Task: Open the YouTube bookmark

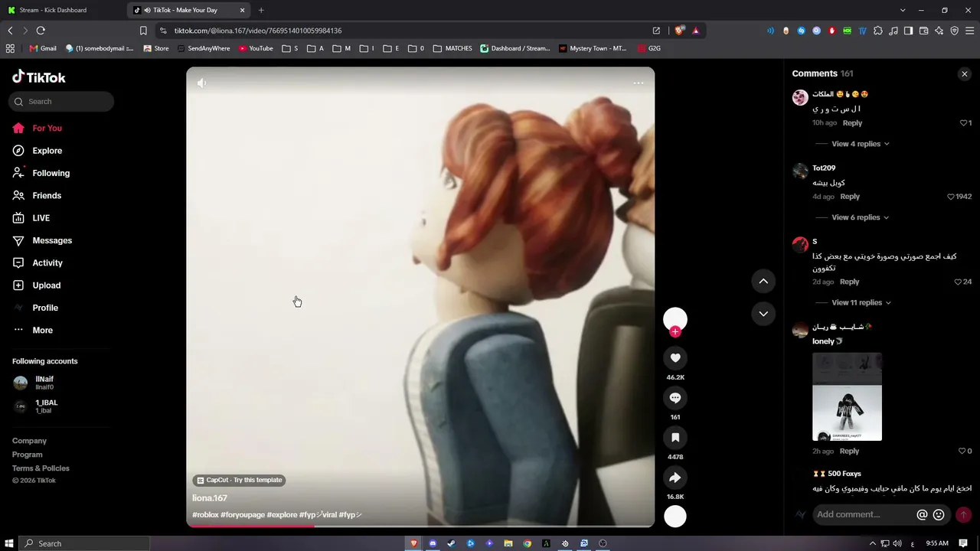Action: [x=256, y=48]
